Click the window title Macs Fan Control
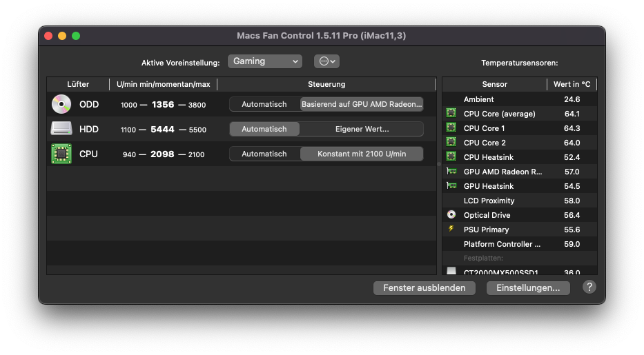The width and height of the screenshot is (644, 355). [x=321, y=36]
